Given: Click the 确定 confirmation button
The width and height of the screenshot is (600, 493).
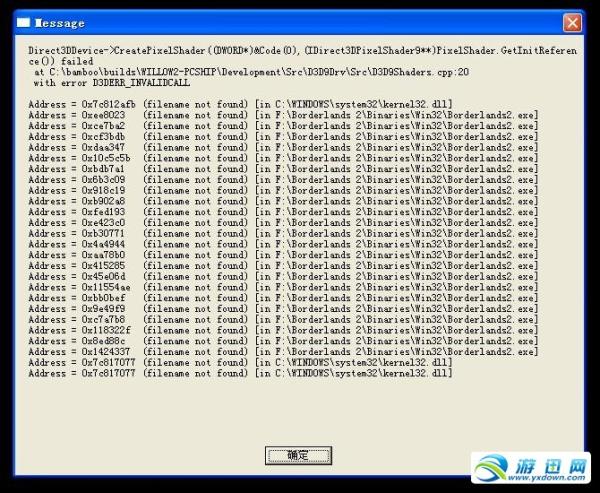Looking at the screenshot, I should [298, 455].
